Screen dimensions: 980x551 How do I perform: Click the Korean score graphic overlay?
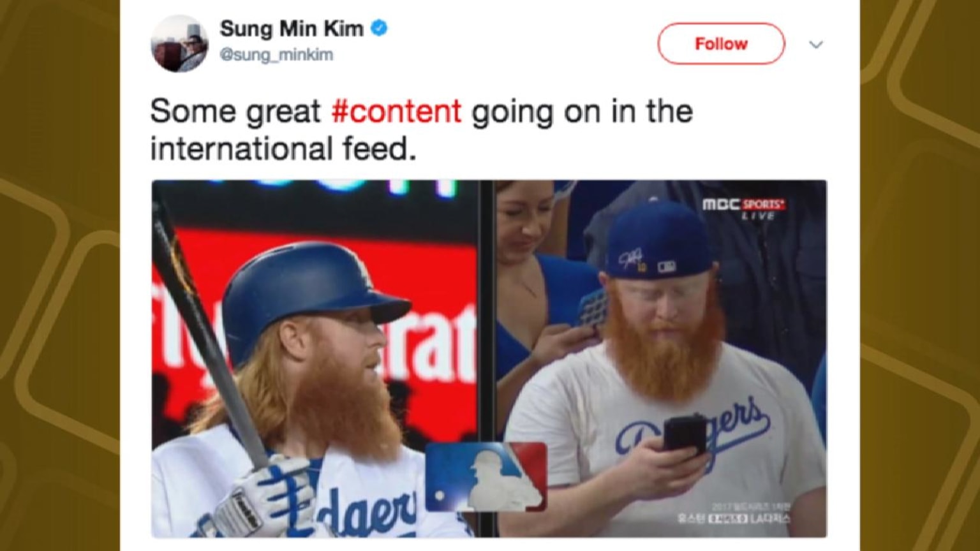(x=734, y=513)
